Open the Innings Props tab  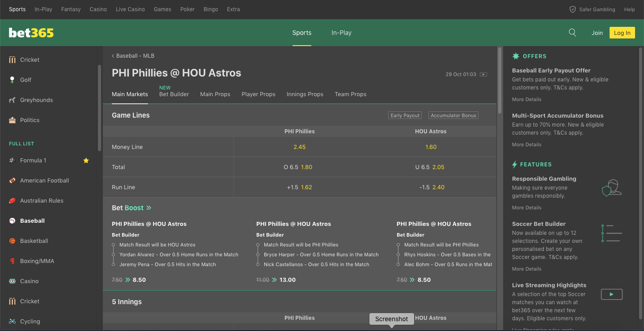click(305, 94)
